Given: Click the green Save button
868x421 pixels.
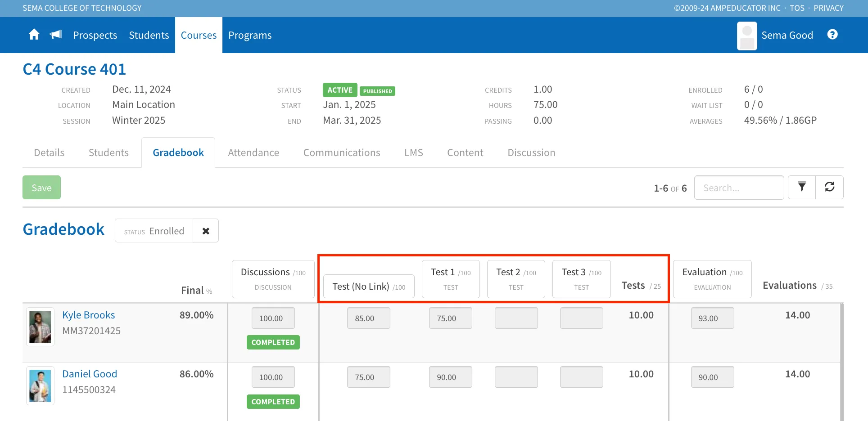Looking at the screenshot, I should [x=41, y=188].
